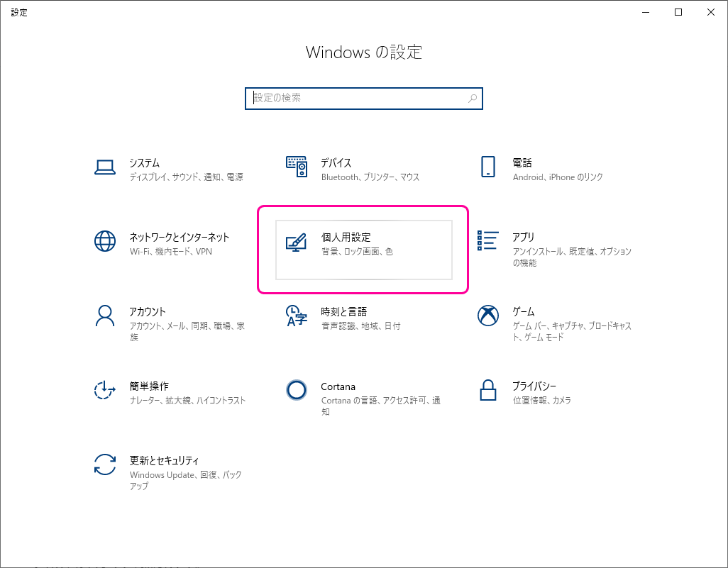The width and height of the screenshot is (728, 568).
Task: Select the 電話 settings heading
Action: point(522,163)
